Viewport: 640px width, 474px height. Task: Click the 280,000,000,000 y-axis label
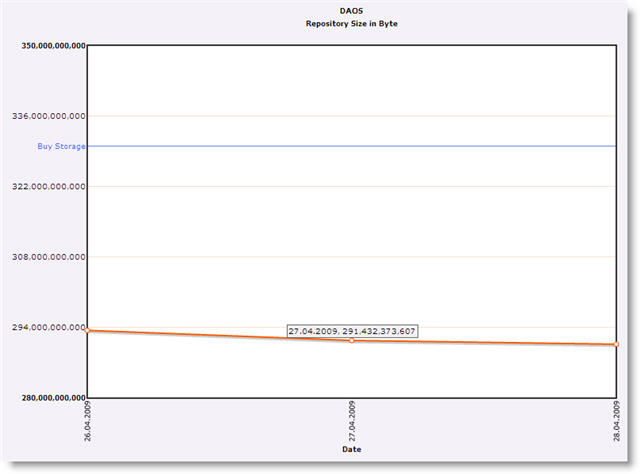[x=46, y=398]
